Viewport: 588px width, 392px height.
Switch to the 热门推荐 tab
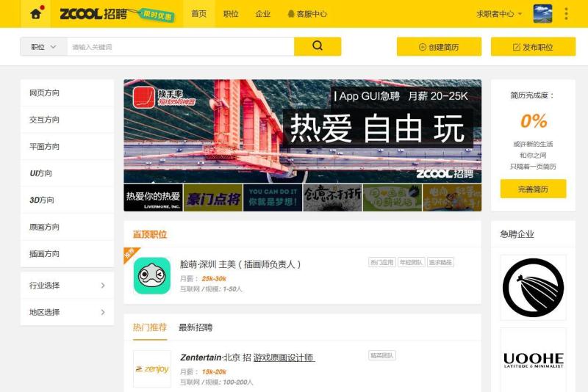coord(150,327)
